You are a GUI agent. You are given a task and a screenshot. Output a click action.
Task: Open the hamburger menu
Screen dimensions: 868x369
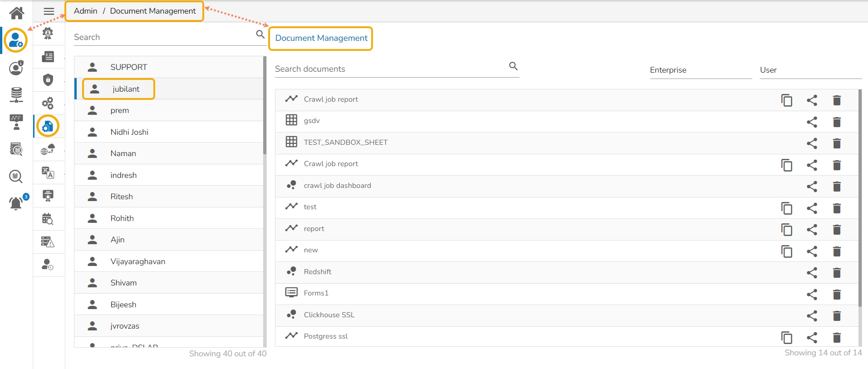49,11
